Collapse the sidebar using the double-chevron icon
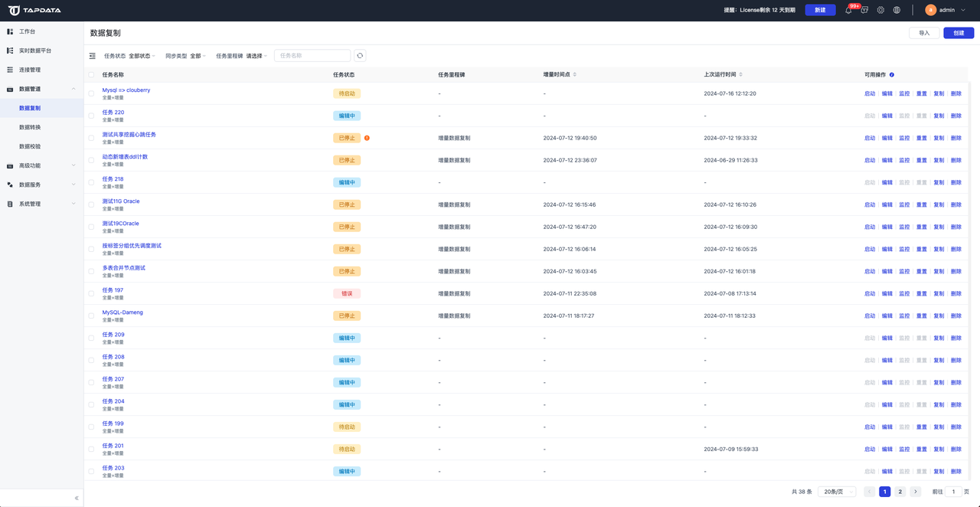 coord(77,498)
